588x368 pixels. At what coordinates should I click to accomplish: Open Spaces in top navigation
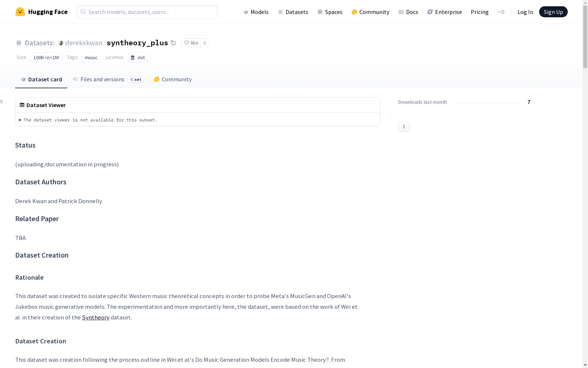pyautogui.click(x=330, y=12)
